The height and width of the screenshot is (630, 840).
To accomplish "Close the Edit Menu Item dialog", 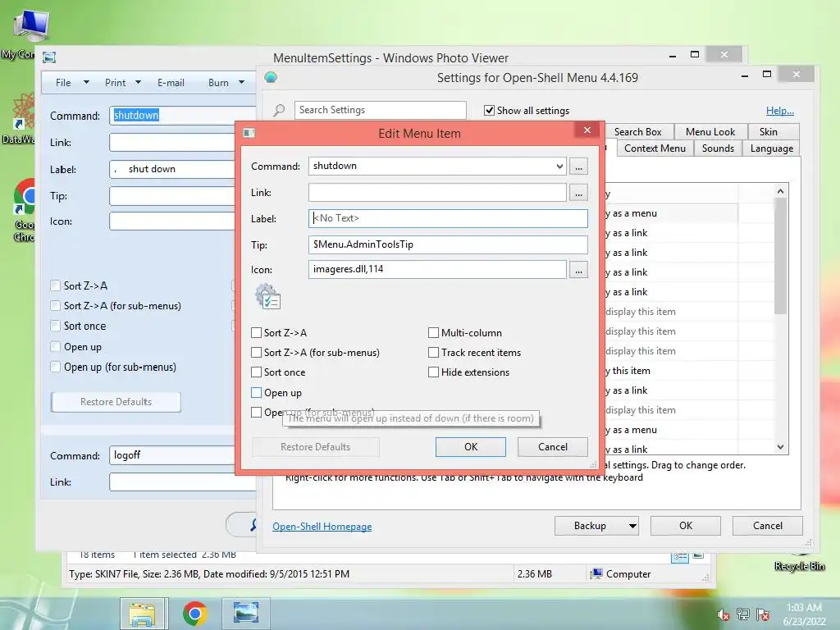I will pos(587,130).
